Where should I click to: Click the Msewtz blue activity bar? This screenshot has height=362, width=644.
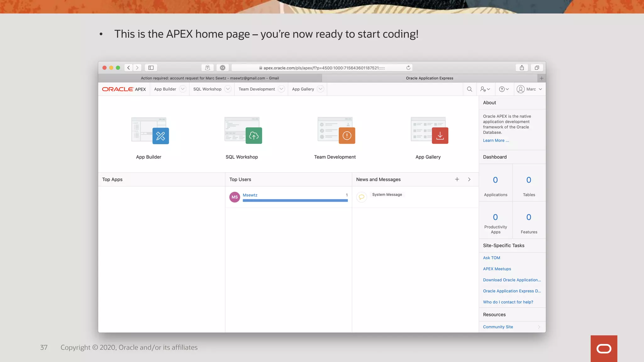click(x=295, y=200)
